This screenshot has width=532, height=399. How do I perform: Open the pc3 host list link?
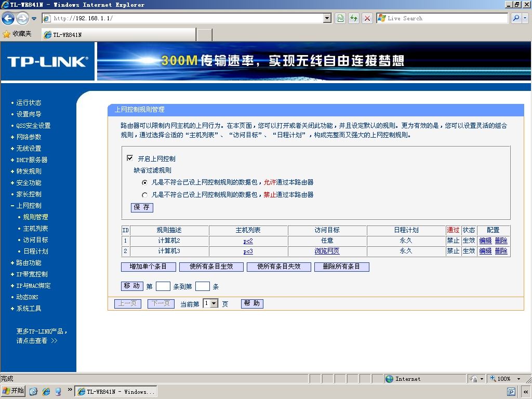(x=248, y=251)
